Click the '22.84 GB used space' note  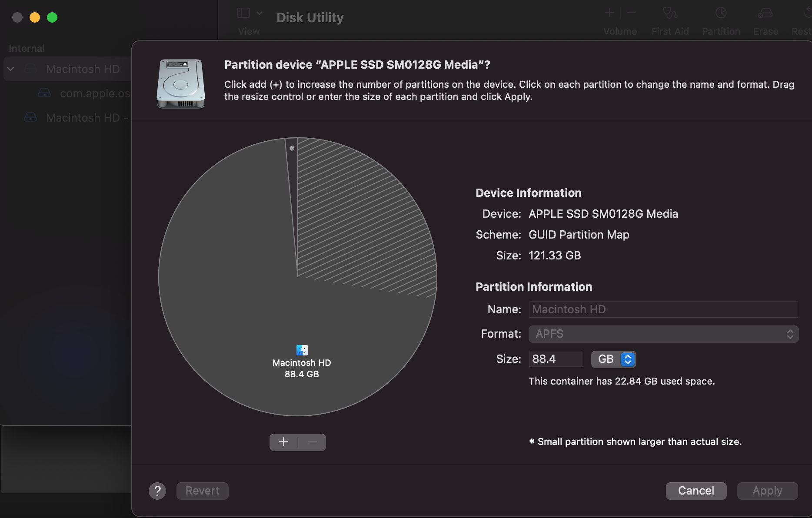pyautogui.click(x=622, y=381)
